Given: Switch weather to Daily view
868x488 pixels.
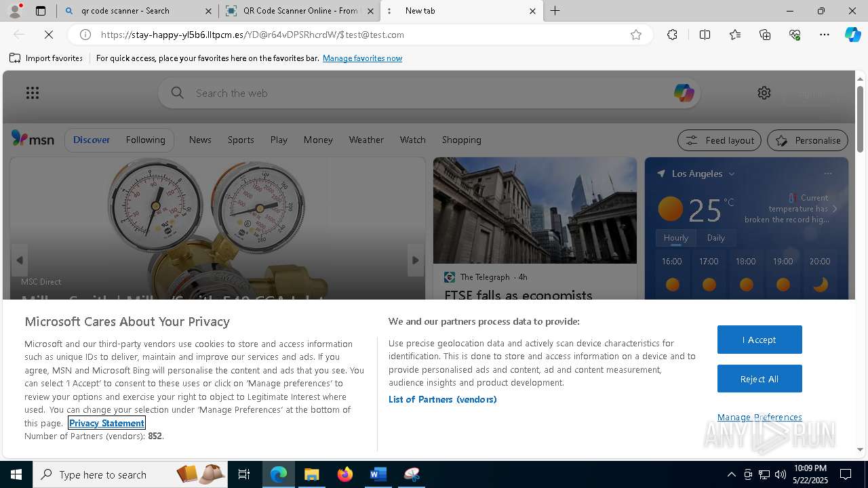Looking at the screenshot, I should 716,238.
